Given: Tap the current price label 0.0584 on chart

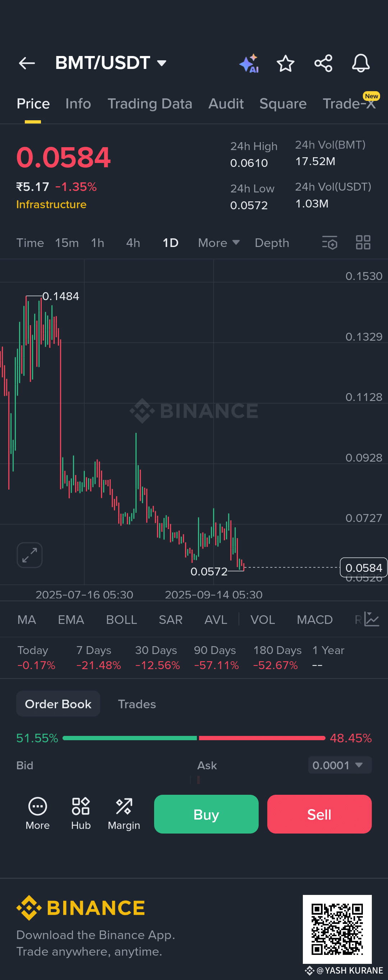Looking at the screenshot, I should click(x=364, y=568).
